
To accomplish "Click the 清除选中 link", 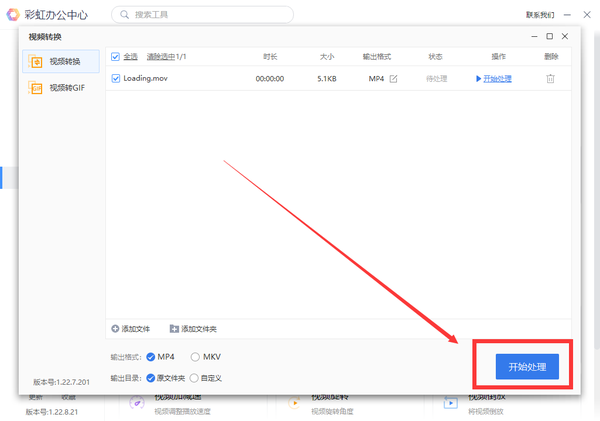I will tap(164, 57).
